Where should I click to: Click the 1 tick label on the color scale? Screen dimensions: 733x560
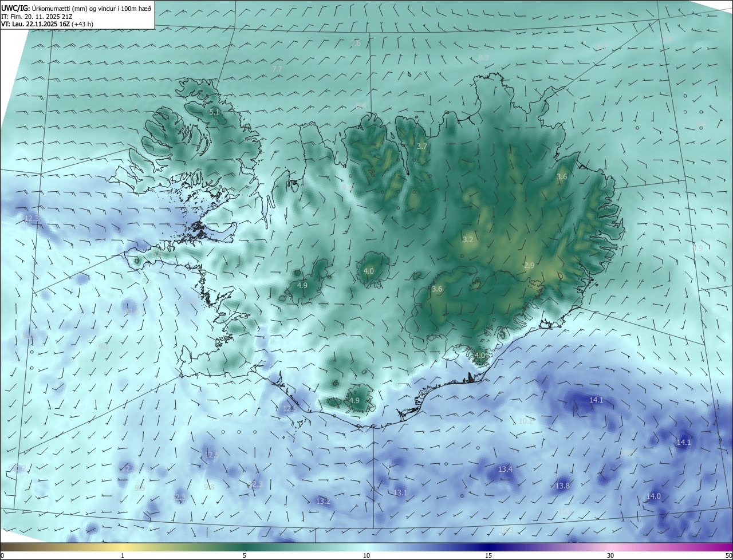click(123, 555)
